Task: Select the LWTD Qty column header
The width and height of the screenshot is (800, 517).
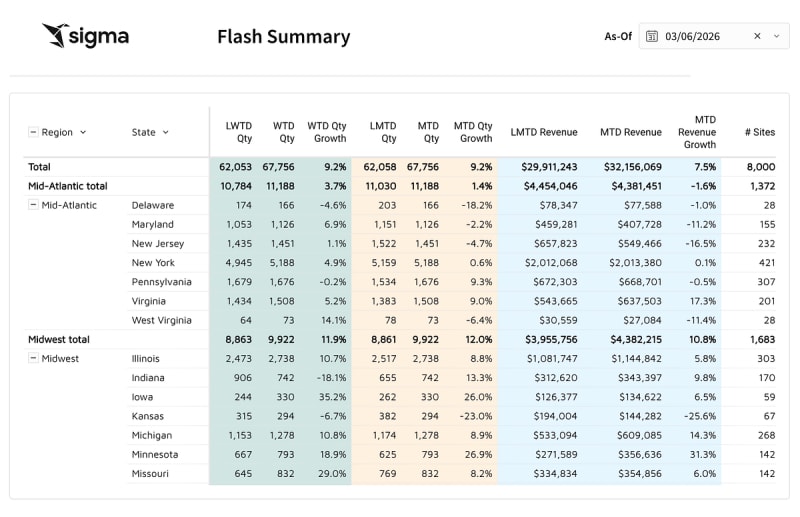Action: point(238,132)
